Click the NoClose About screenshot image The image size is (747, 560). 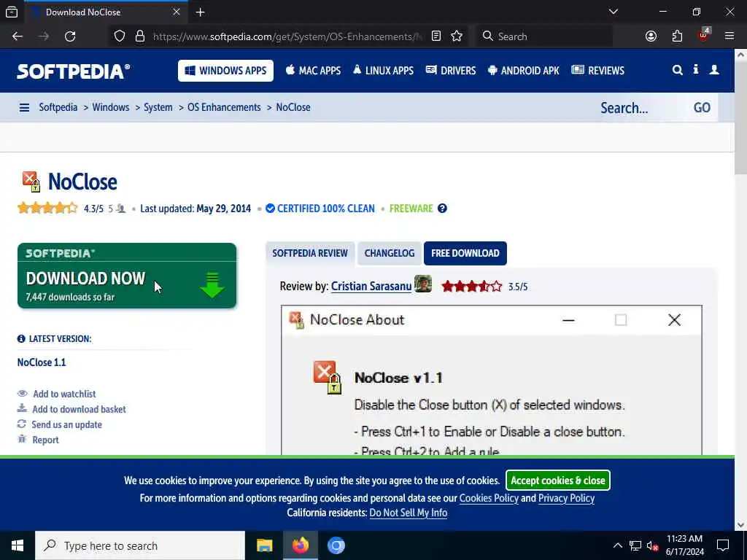click(491, 381)
